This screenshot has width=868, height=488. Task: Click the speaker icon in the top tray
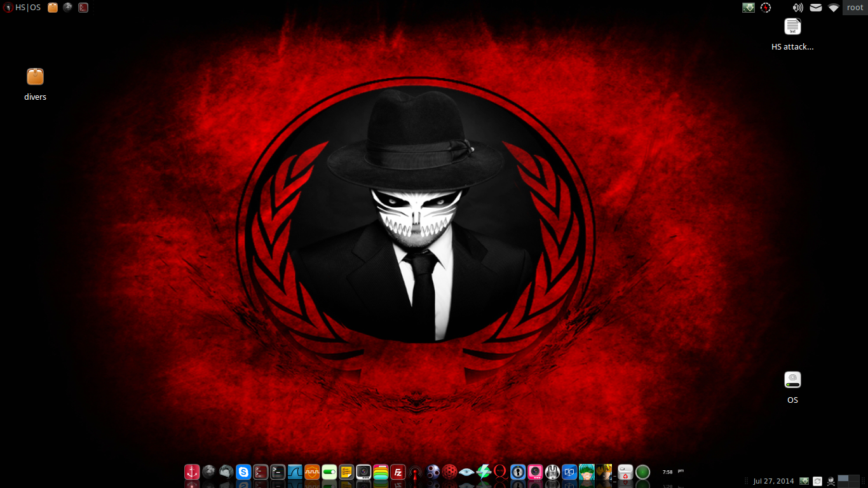[797, 8]
